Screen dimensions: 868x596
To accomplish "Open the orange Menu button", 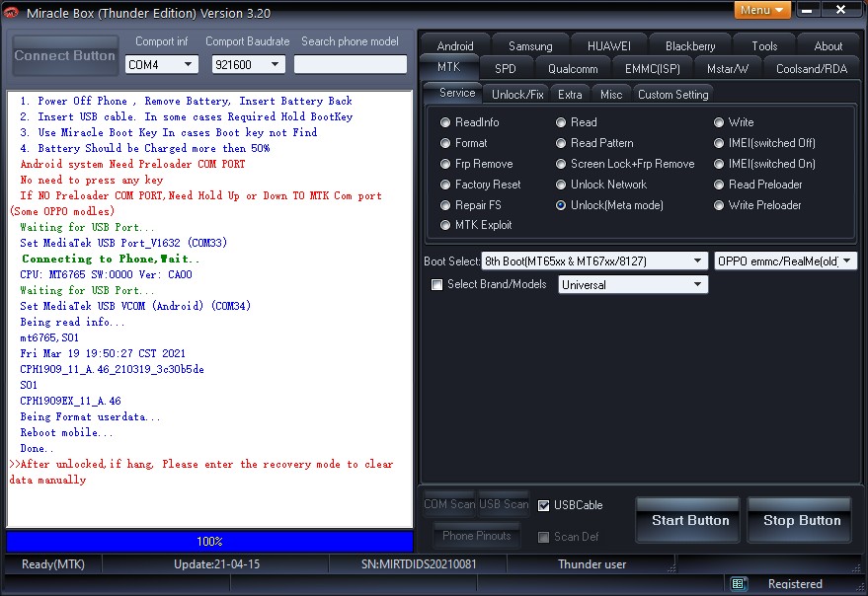I will click(762, 10).
